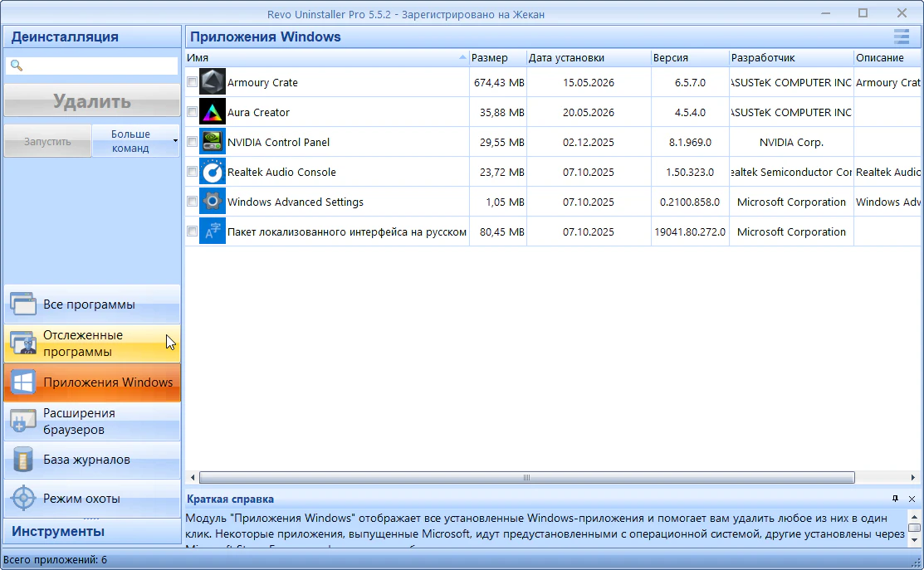Click the Расширения браузеров sidebar icon
Viewport: 924px width, 570px height.
point(23,421)
